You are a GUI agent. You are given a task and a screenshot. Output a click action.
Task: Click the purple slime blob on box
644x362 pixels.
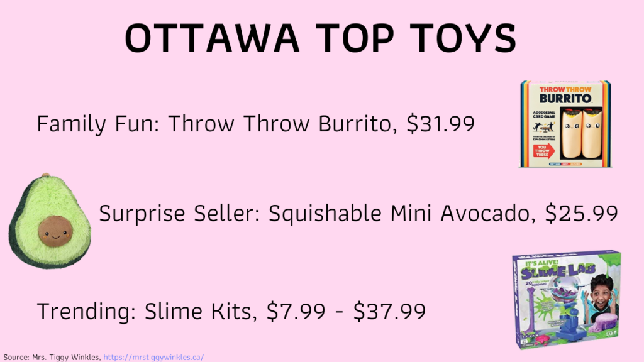click(603, 324)
